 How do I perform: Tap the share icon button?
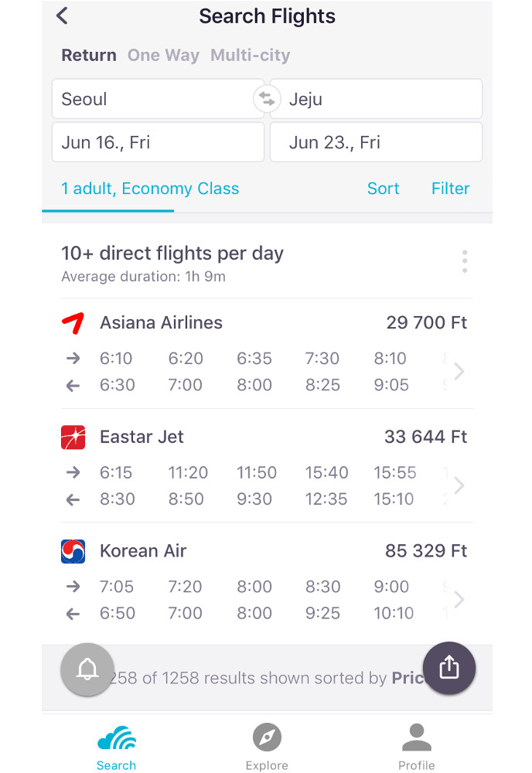(x=449, y=668)
